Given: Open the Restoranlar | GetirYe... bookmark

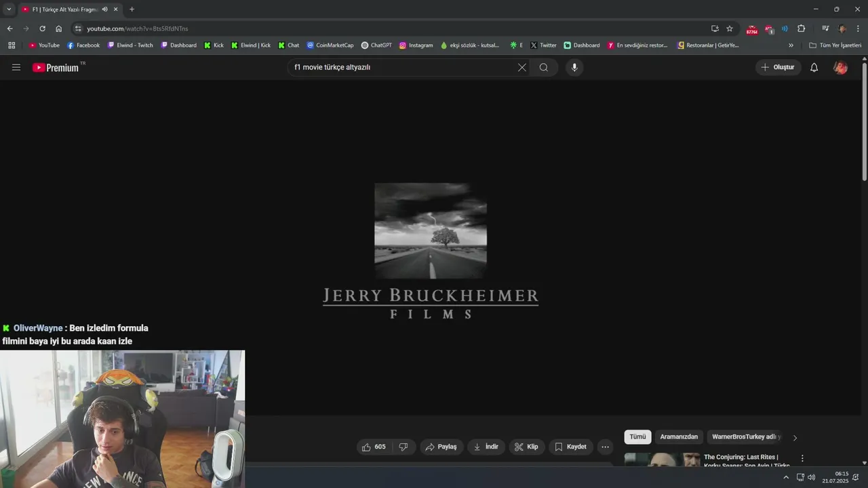Looking at the screenshot, I should (709, 45).
